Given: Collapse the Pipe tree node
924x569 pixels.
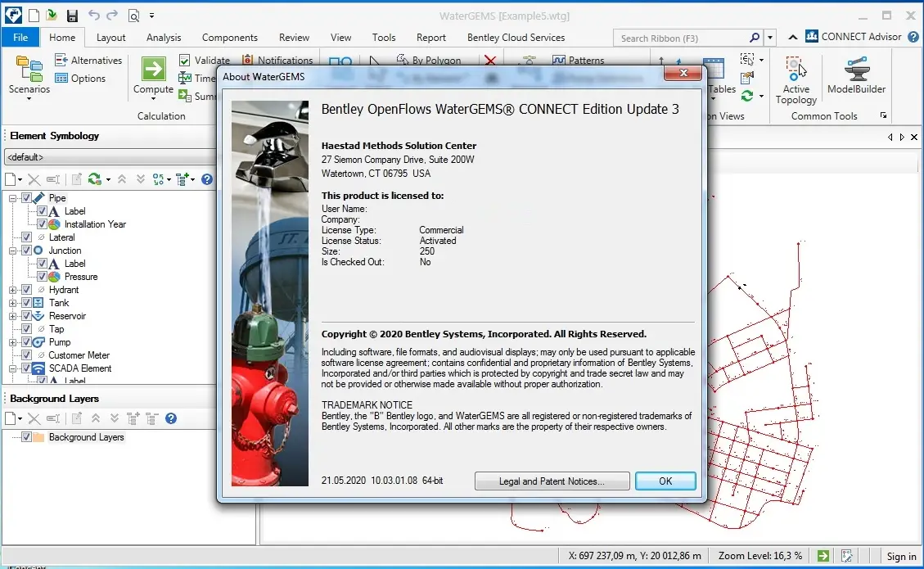Looking at the screenshot, I should click(x=12, y=198).
